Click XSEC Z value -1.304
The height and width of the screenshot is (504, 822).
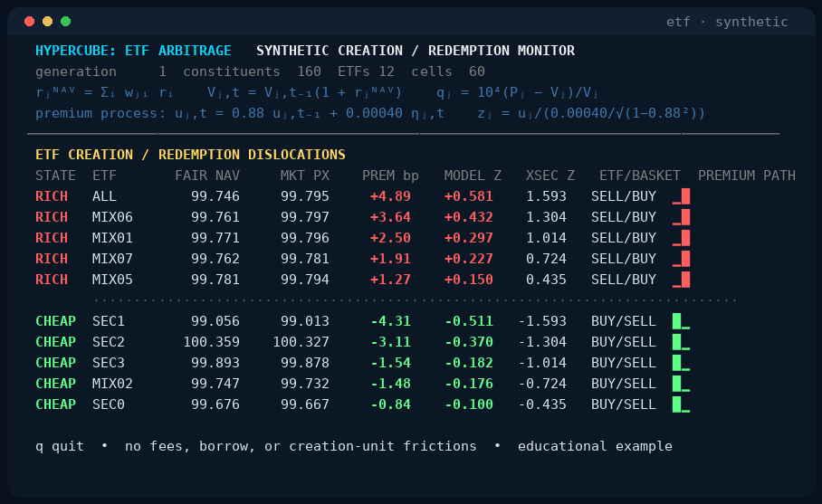(542, 342)
